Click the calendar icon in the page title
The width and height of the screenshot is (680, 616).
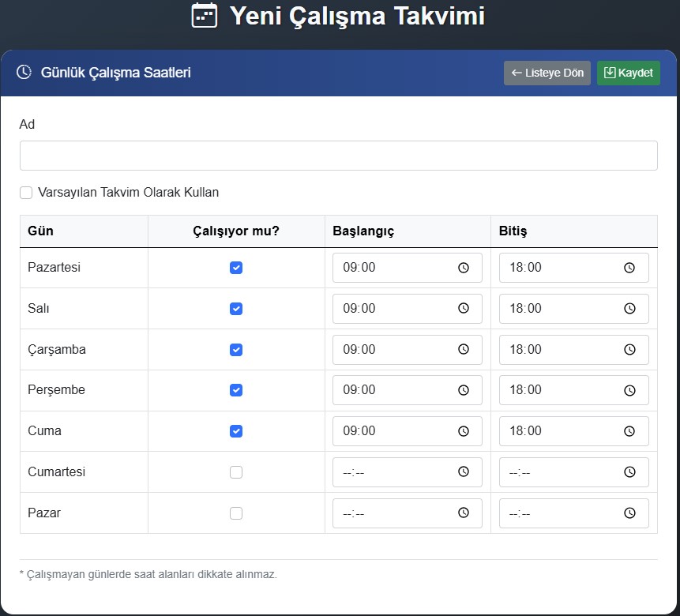(204, 16)
